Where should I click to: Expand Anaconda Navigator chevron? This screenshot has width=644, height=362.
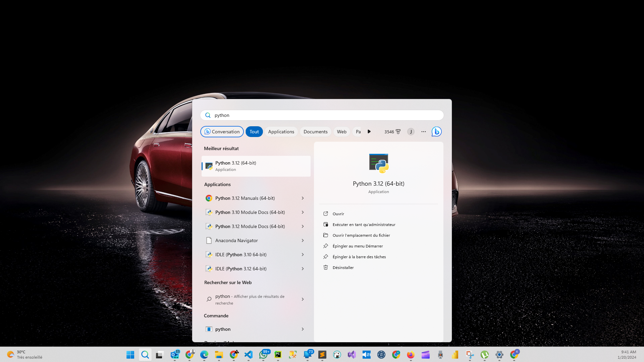point(303,241)
